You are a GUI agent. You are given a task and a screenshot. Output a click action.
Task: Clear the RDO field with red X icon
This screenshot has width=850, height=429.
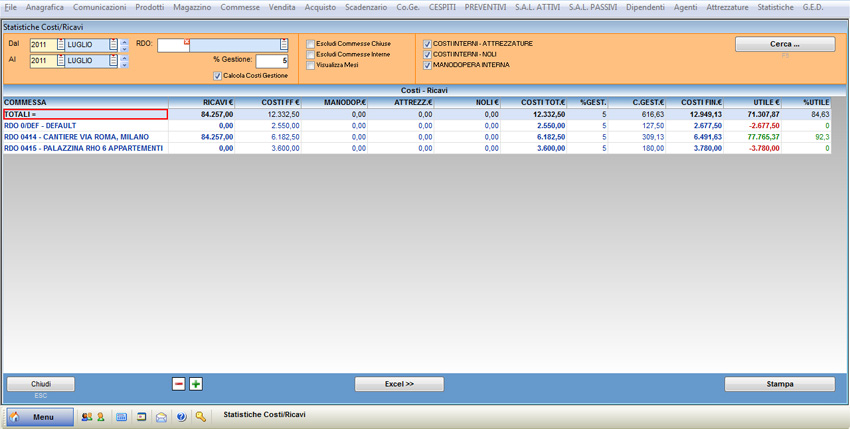[x=186, y=43]
